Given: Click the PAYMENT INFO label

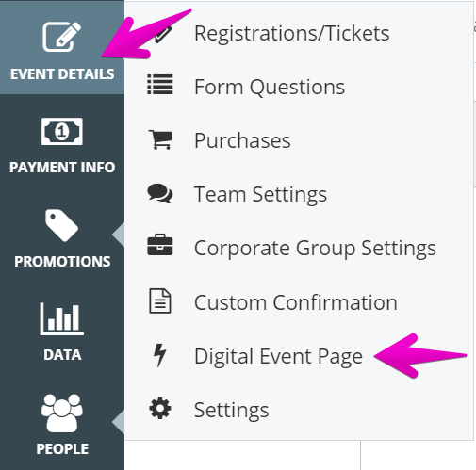Looking at the screenshot, I should pyautogui.click(x=62, y=168).
